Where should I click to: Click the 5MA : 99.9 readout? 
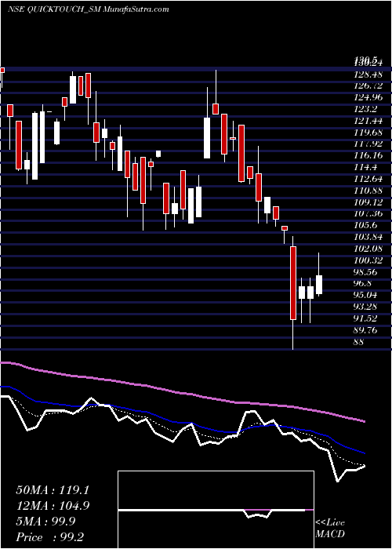[x=46, y=522]
